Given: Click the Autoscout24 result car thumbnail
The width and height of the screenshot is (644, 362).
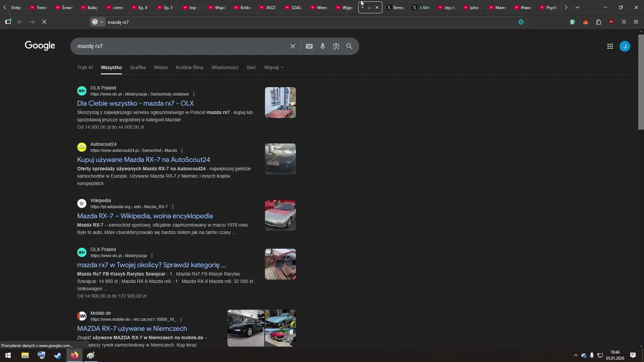Looking at the screenshot, I should click(x=280, y=159).
